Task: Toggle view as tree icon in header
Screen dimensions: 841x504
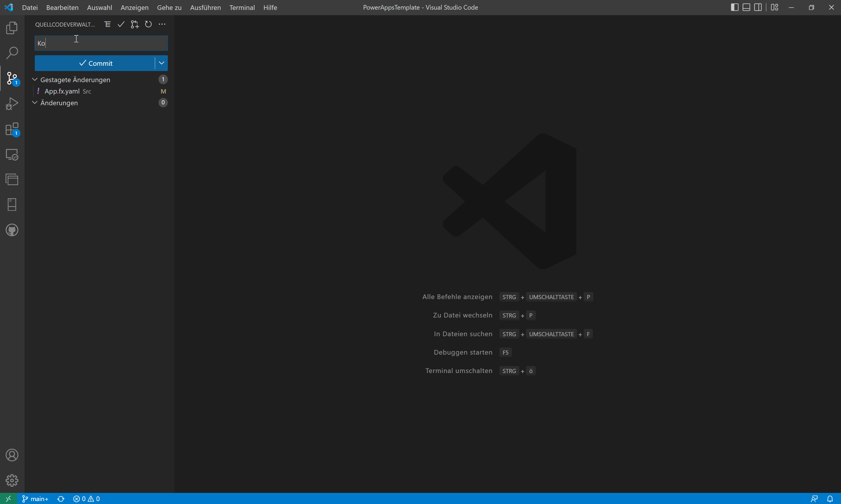Action: point(107,24)
